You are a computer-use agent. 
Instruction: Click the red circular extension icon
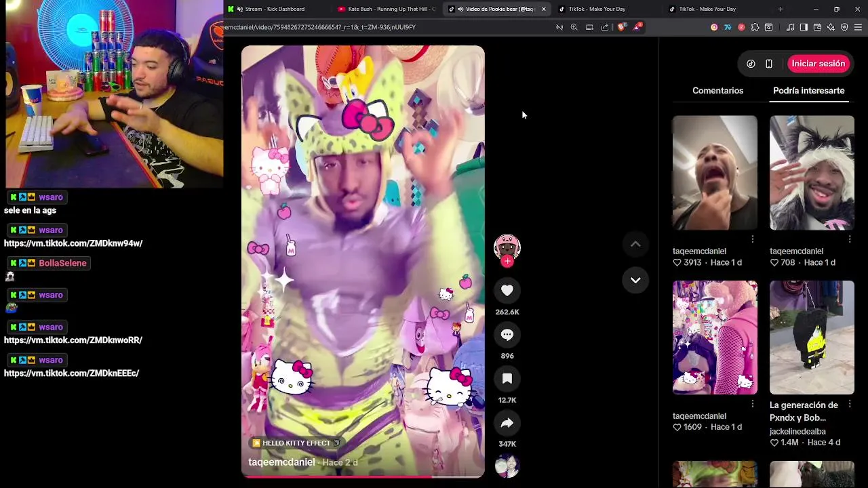[x=741, y=27]
